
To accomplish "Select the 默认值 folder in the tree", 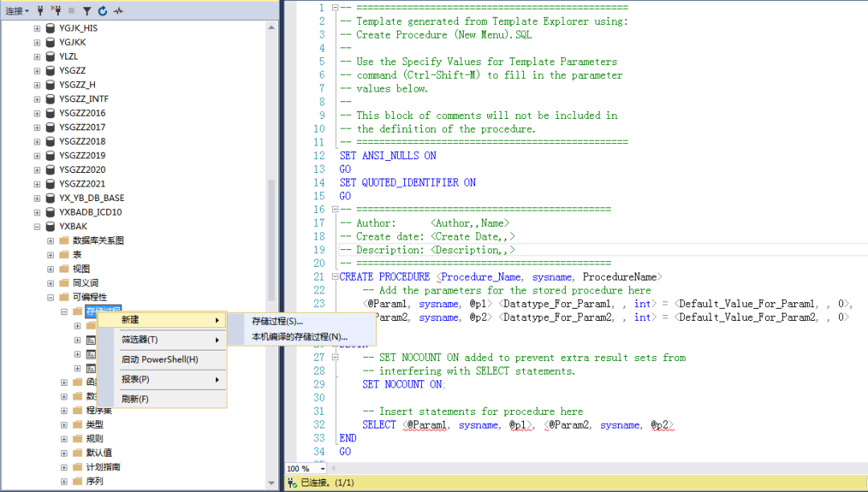I will pyautogui.click(x=99, y=453).
